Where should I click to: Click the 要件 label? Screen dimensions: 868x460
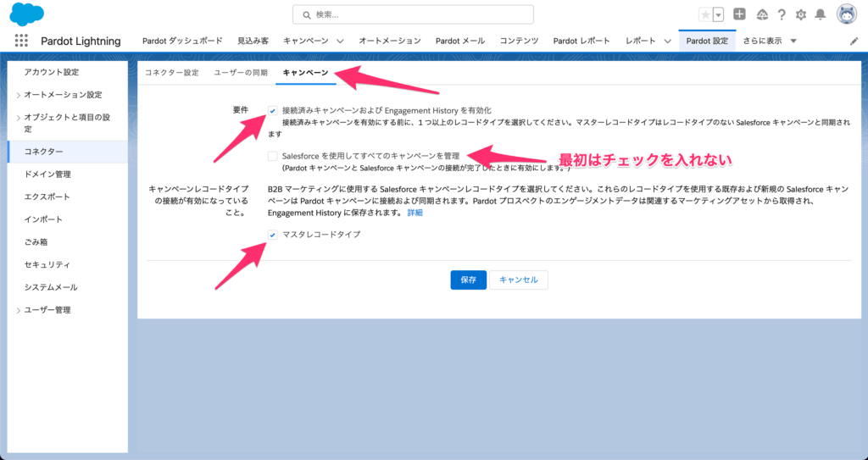[241, 110]
